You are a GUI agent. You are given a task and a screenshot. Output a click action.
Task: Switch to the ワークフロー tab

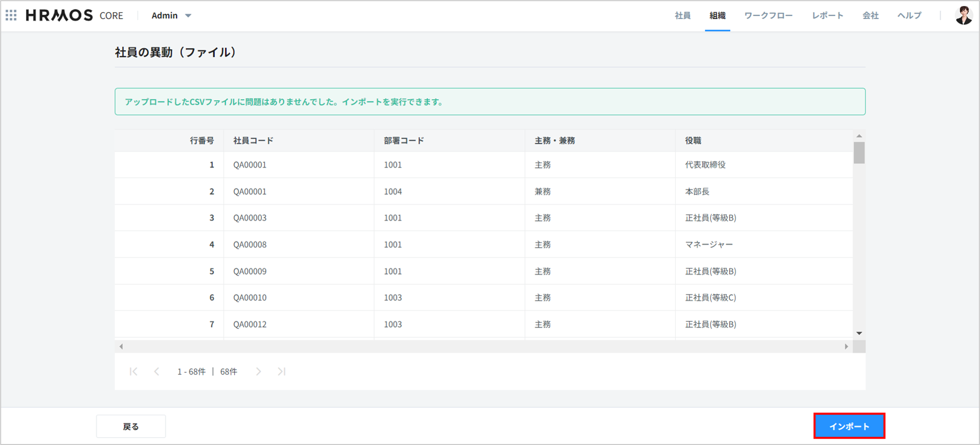768,16
